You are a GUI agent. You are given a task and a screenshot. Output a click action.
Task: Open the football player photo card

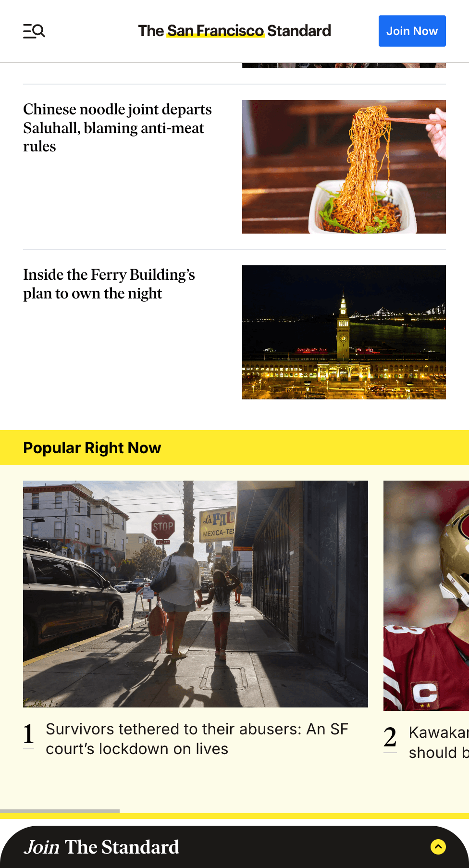pyautogui.click(x=426, y=595)
